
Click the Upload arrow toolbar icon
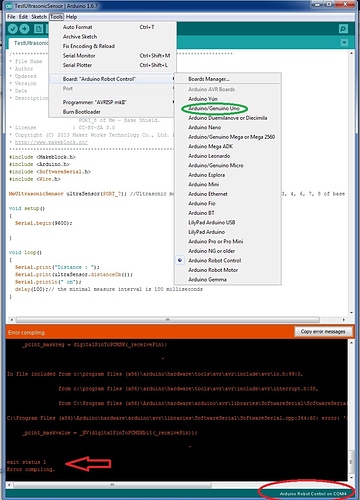[x=24, y=29]
